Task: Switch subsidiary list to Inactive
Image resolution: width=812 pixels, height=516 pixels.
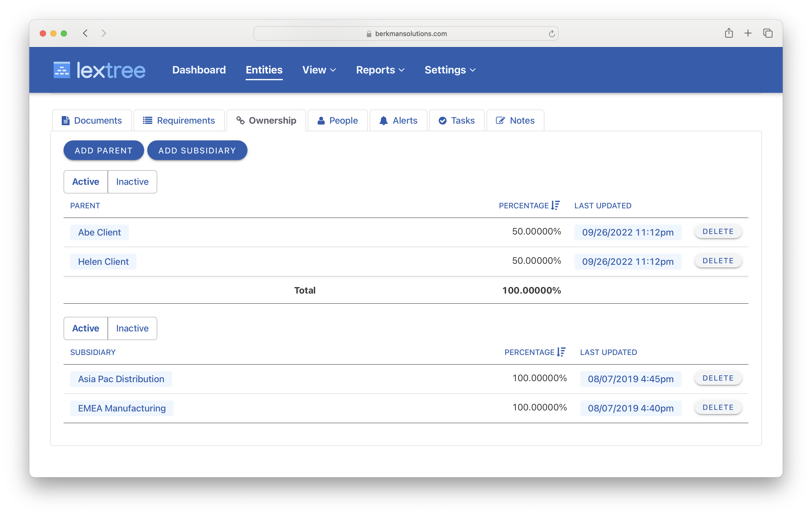Action: (132, 328)
